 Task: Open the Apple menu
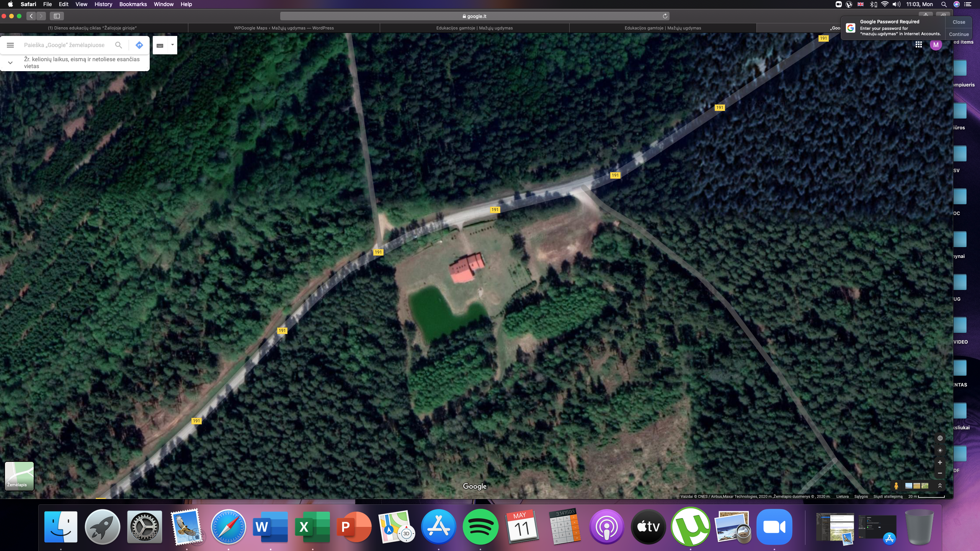click(10, 4)
